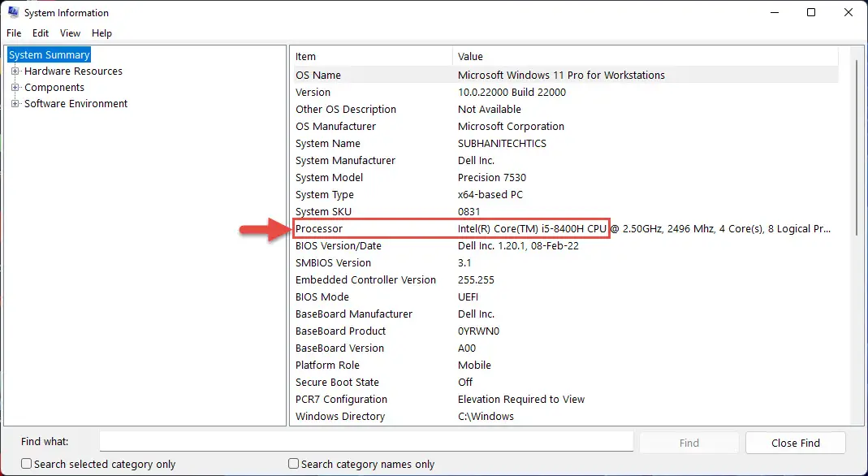Click the 10.0.22000 Build 22000 value
This screenshot has width=868, height=476.
click(x=512, y=92)
